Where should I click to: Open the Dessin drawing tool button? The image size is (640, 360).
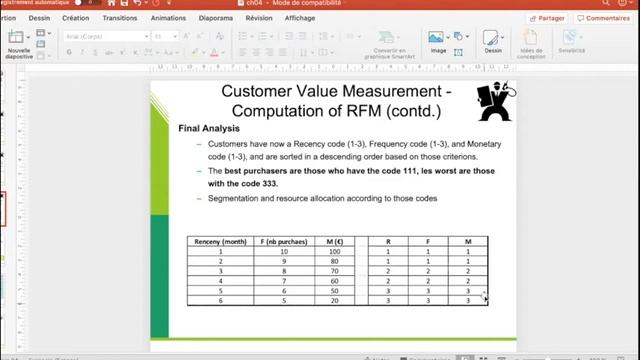coord(493,42)
